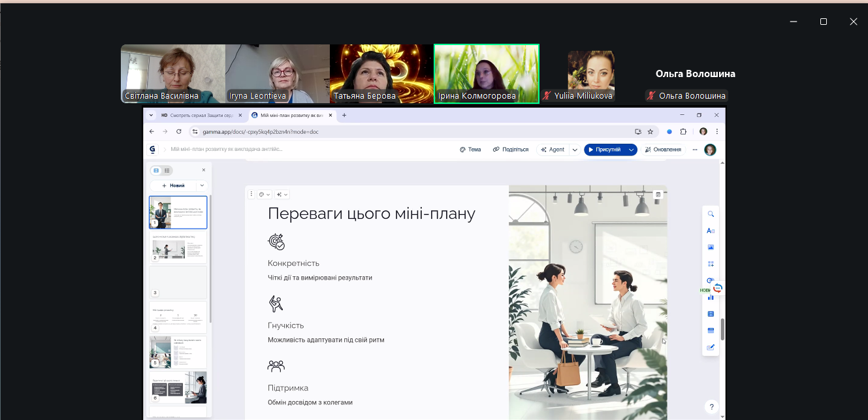Open the text formatting Aa tool
868x420 pixels.
711,231
